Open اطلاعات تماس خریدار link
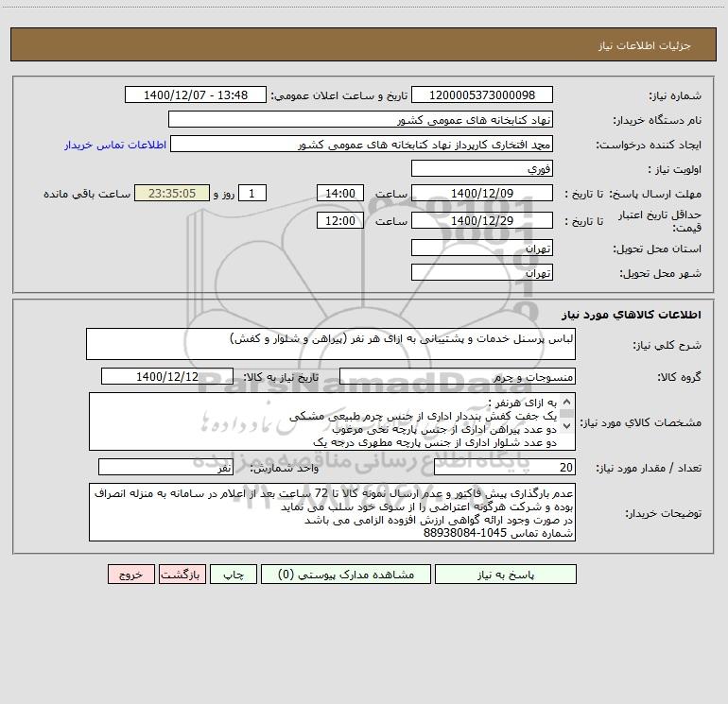Viewport: 728px width, 704px height. [115, 145]
